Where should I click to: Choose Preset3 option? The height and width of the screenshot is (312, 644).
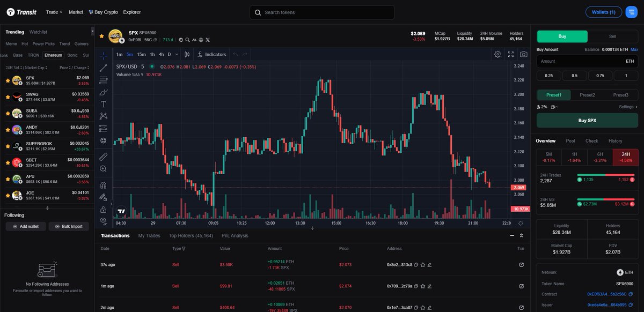(620, 95)
